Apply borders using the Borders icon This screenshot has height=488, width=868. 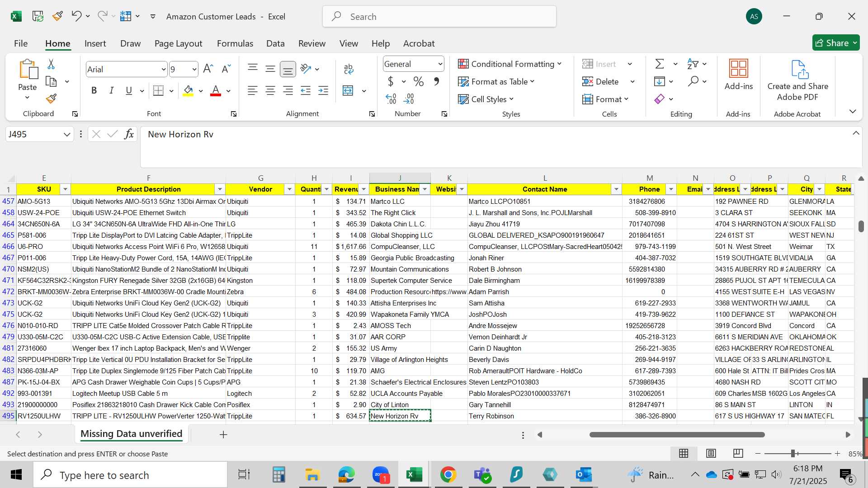coord(158,90)
